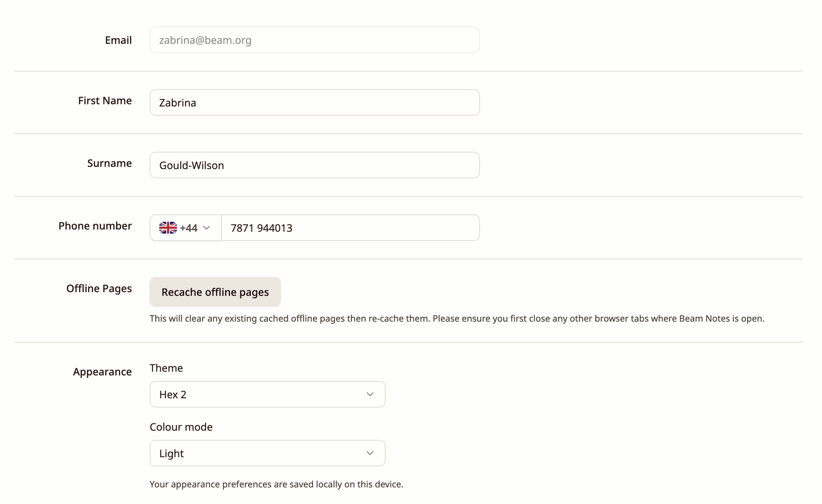Image resolution: width=822 pixels, height=504 pixels.
Task: Click the Theme dropdown chevron arrow
Action: click(x=370, y=394)
